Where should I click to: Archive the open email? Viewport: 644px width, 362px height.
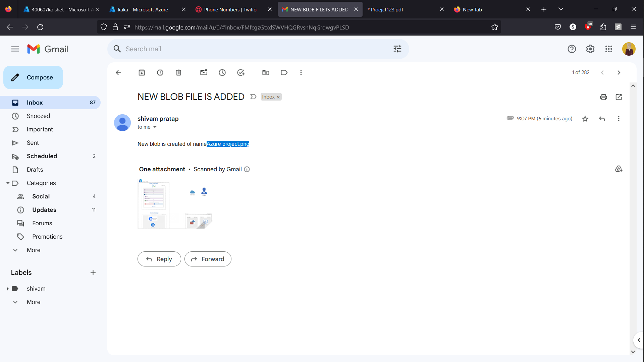pyautogui.click(x=142, y=72)
